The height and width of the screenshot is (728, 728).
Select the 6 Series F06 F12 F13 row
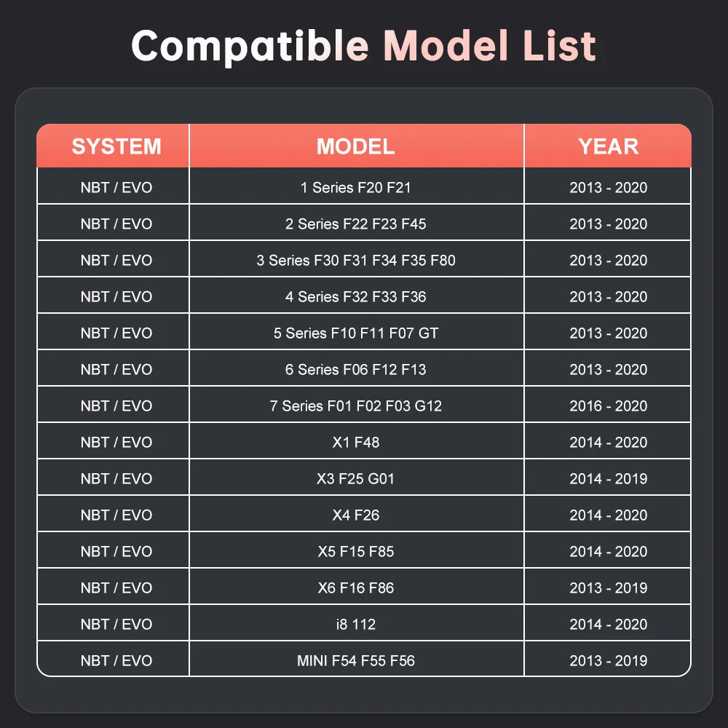[364, 368]
